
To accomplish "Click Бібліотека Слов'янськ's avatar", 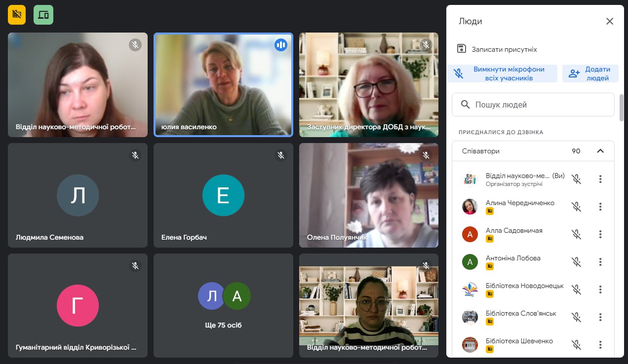I will pyautogui.click(x=470, y=317).
